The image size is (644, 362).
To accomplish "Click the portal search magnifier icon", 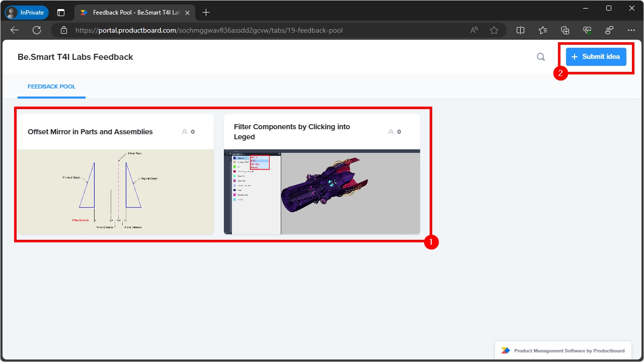I will pyautogui.click(x=541, y=57).
